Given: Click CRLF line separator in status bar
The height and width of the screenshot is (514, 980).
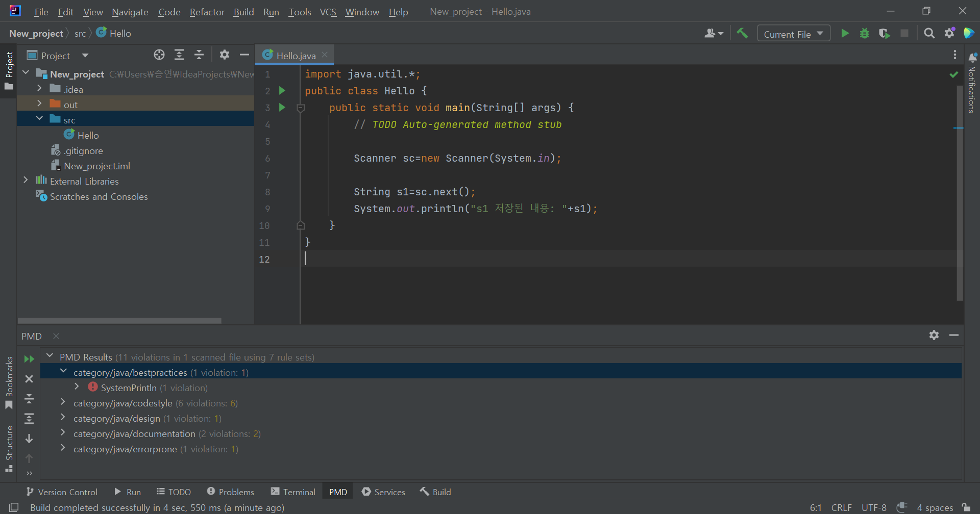Looking at the screenshot, I should [x=841, y=507].
